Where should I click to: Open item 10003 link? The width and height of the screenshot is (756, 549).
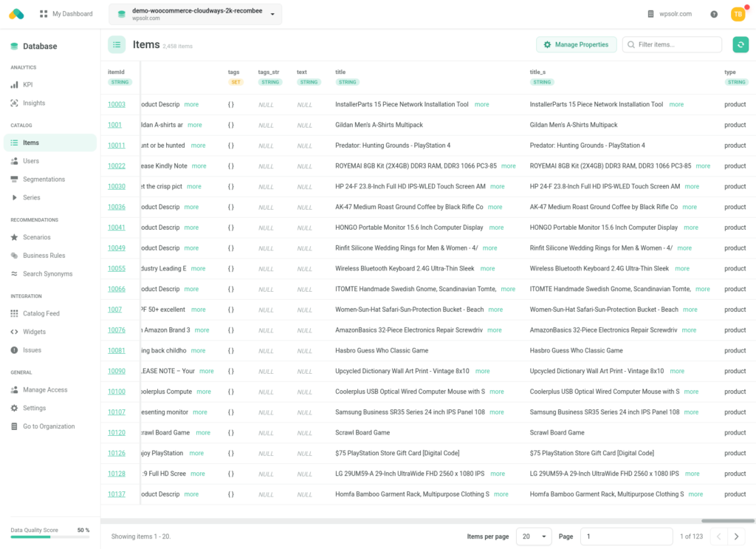click(x=116, y=105)
